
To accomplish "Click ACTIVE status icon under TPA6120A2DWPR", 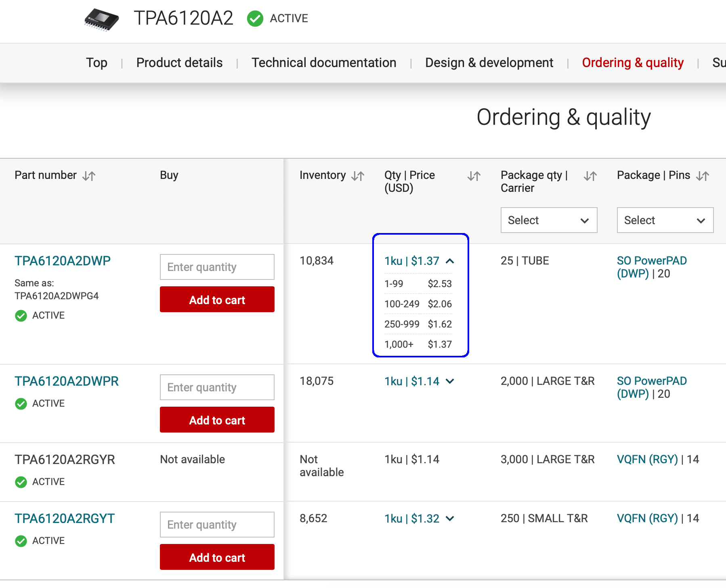I will click(x=21, y=403).
